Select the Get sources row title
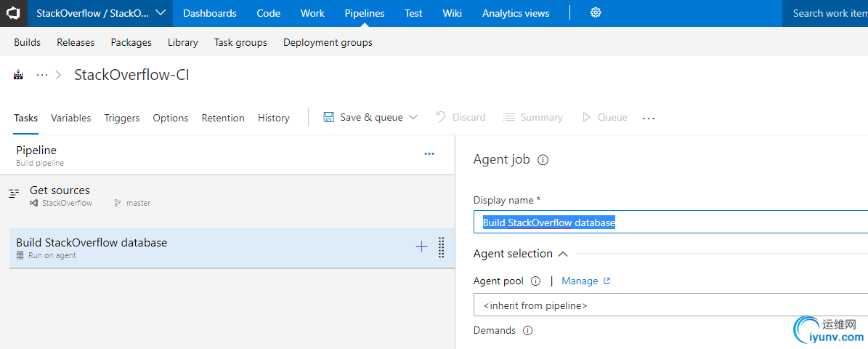Image resolution: width=868 pixels, height=349 pixels. 60,190
